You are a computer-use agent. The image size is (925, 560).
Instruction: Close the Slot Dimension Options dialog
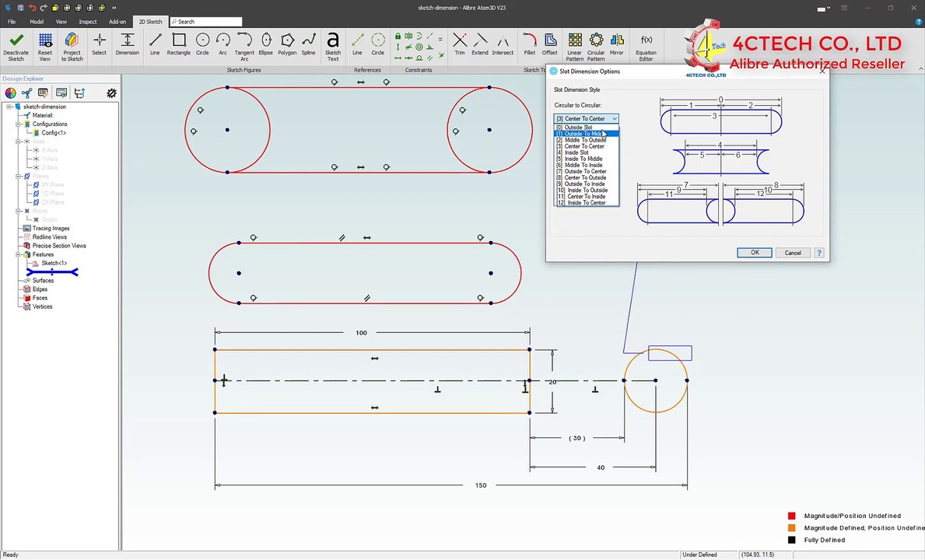pyautogui.click(x=822, y=72)
